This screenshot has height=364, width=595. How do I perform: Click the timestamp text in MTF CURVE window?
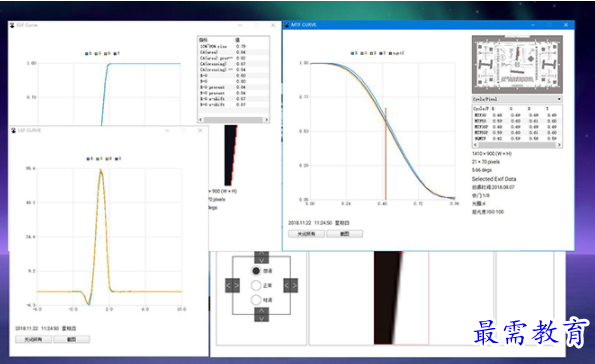click(318, 223)
